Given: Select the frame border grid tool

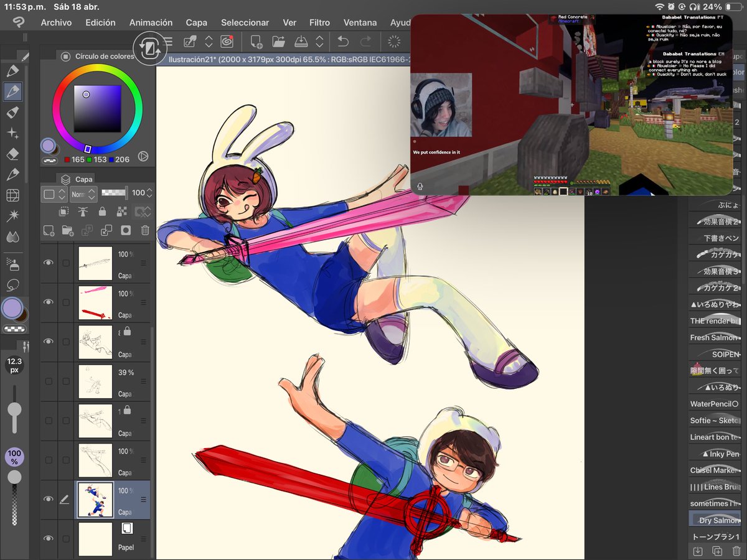Looking at the screenshot, I should 12,195.
